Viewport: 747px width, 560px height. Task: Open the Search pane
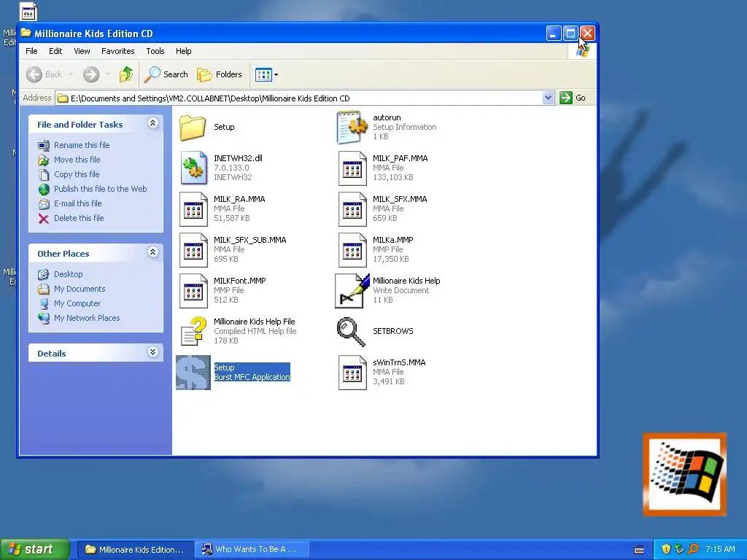pyautogui.click(x=166, y=74)
